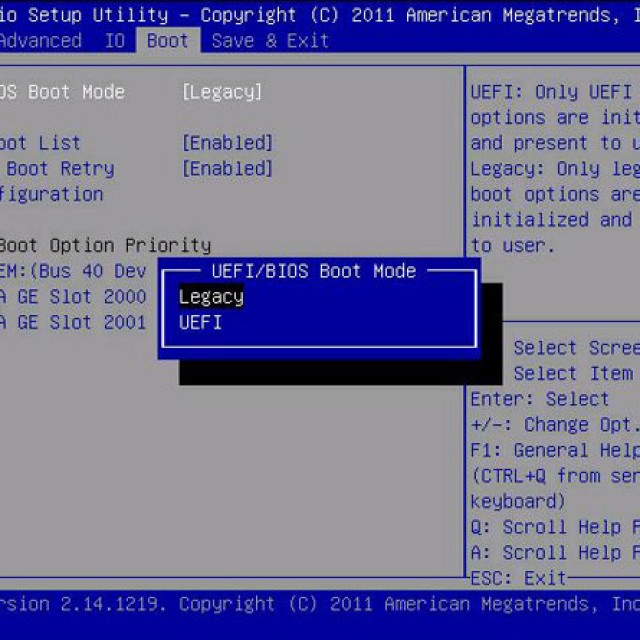Open the Advanced tab
The width and height of the screenshot is (640, 640).
(x=40, y=41)
